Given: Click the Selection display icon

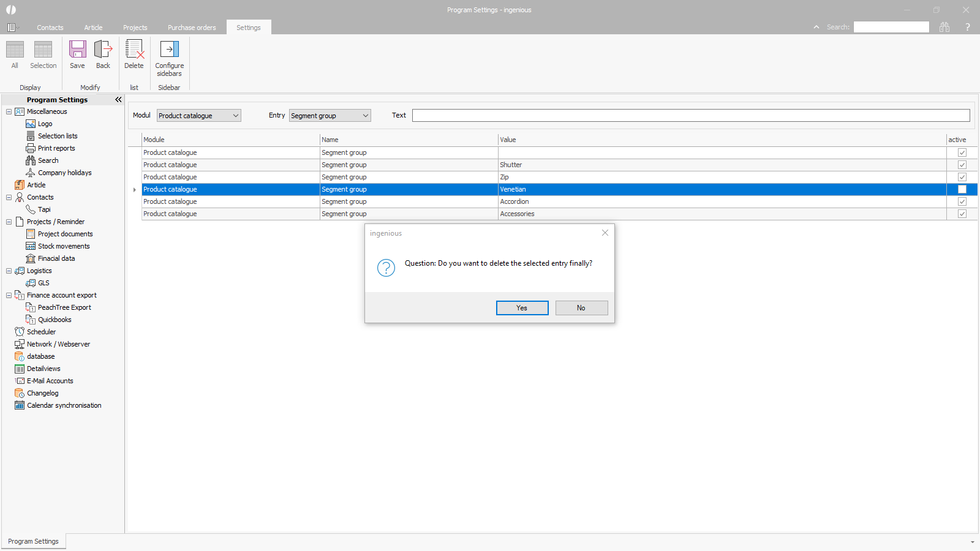Looking at the screenshot, I should click(x=43, y=54).
